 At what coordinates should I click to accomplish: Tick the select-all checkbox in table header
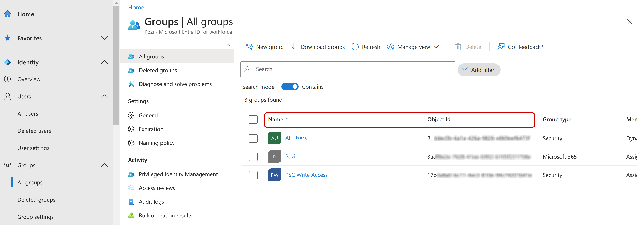click(x=253, y=119)
